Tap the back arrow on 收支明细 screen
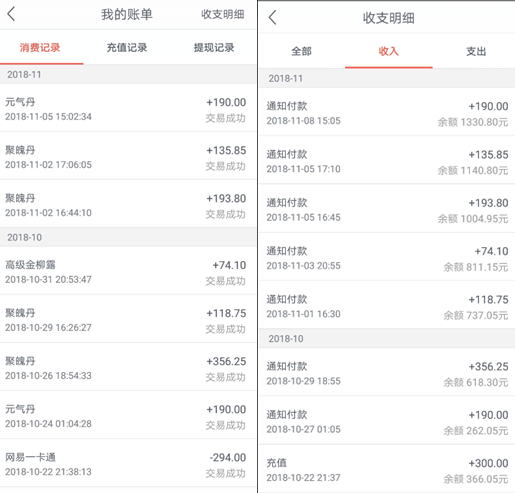The width and height of the screenshot is (515, 493). [x=272, y=18]
